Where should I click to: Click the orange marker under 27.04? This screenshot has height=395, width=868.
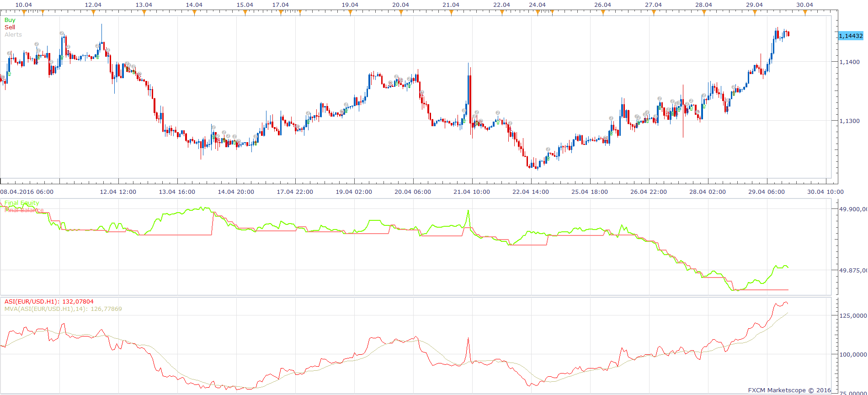click(654, 13)
